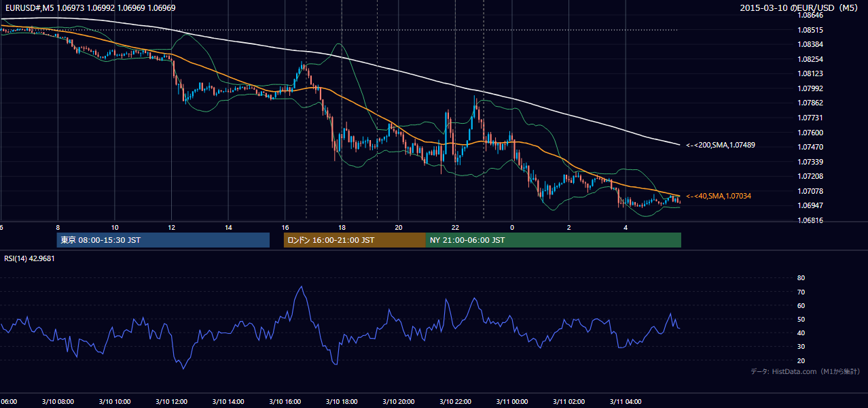Viewport: 868px width, 408px height.
Task: Click RSI scale value 30
Action: click(x=801, y=347)
